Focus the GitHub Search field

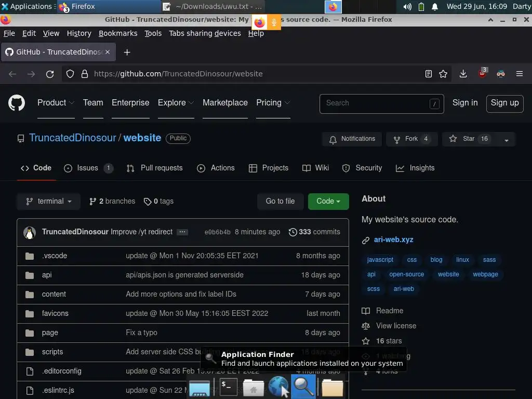coord(382,104)
